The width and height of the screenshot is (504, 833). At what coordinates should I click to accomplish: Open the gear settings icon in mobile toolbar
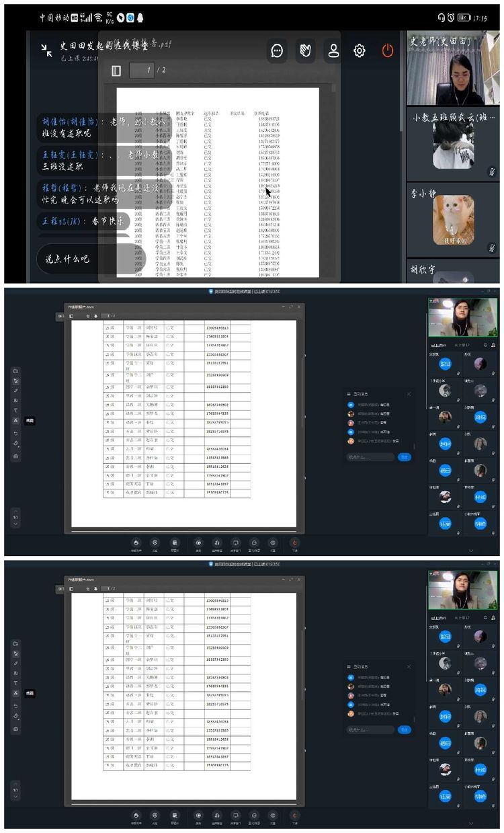360,50
